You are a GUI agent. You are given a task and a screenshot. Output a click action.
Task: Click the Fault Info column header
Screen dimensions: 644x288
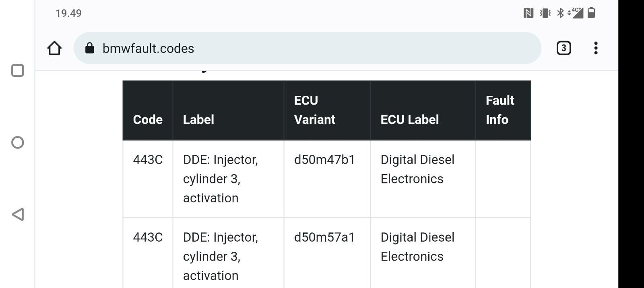(x=500, y=110)
